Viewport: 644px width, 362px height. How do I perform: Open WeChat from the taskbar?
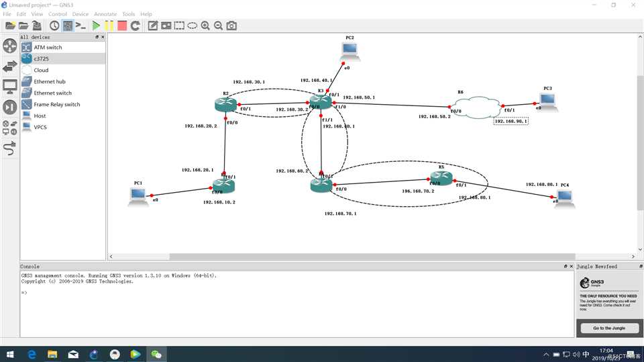(x=156, y=354)
